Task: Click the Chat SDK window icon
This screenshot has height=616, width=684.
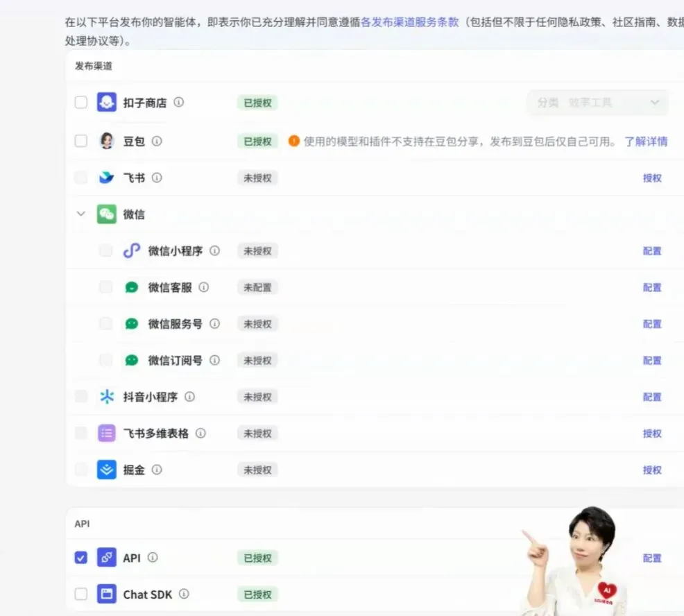Action: point(106,594)
